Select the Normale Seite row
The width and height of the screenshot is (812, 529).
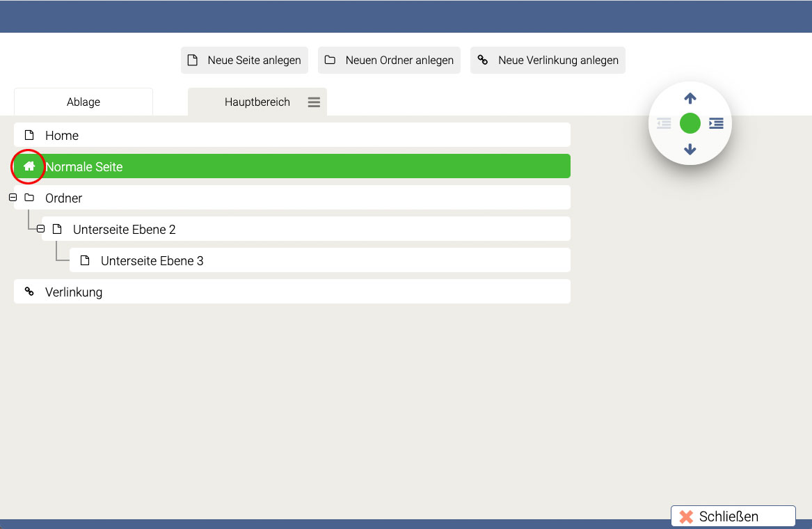292,166
